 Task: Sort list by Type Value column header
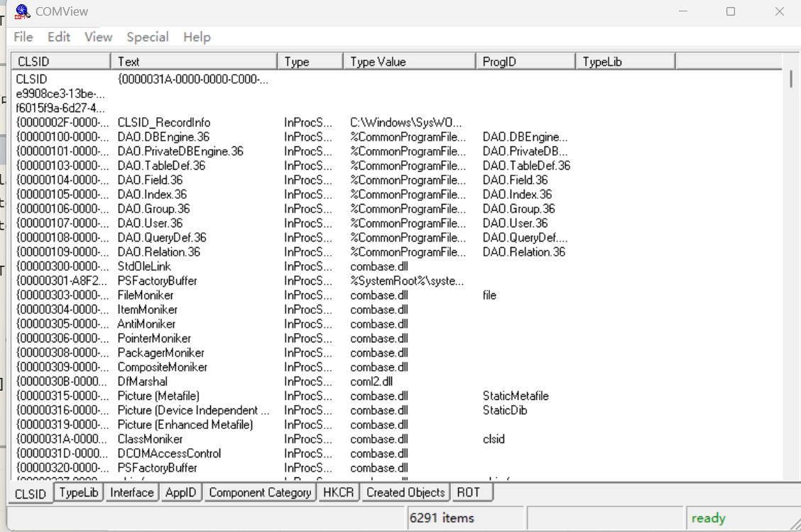click(x=408, y=62)
